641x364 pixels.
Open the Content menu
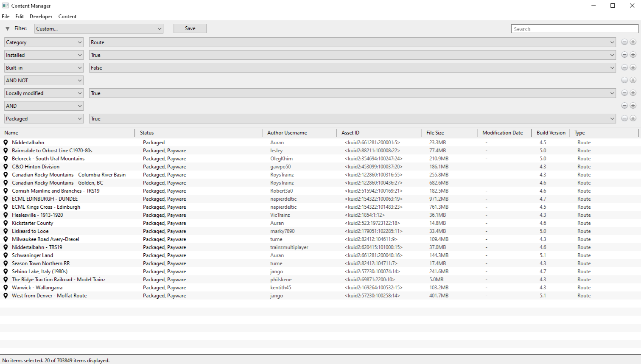point(67,17)
